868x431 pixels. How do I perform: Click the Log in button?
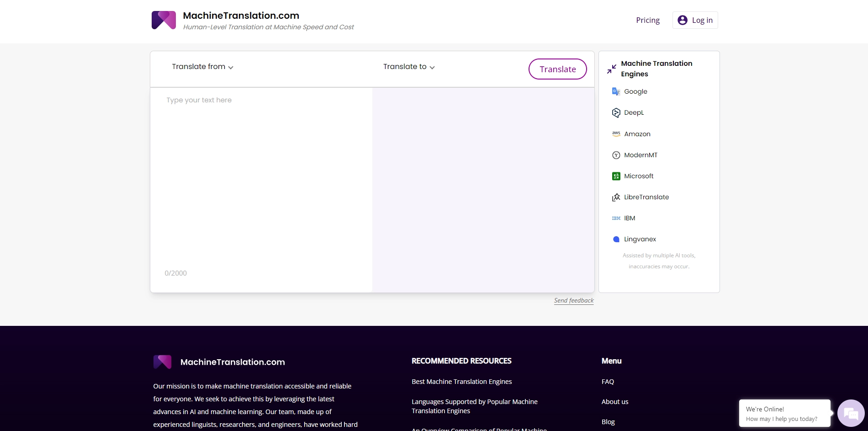[695, 20]
